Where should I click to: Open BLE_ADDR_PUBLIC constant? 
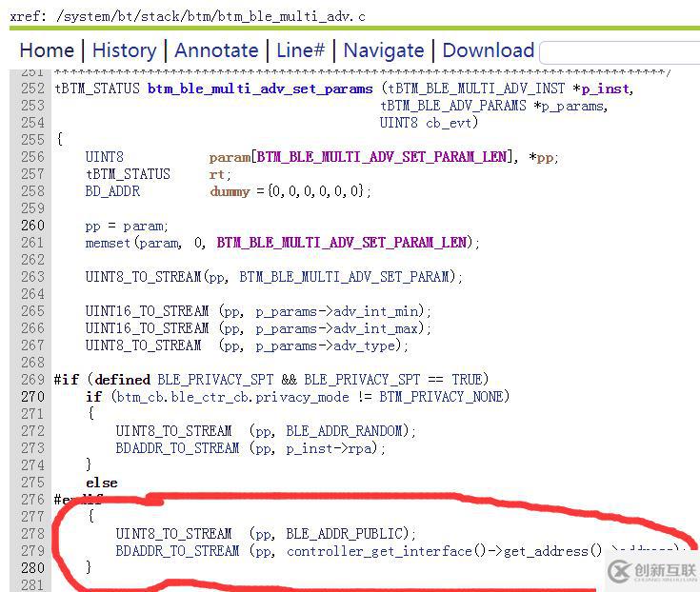[x=344, y=534]
